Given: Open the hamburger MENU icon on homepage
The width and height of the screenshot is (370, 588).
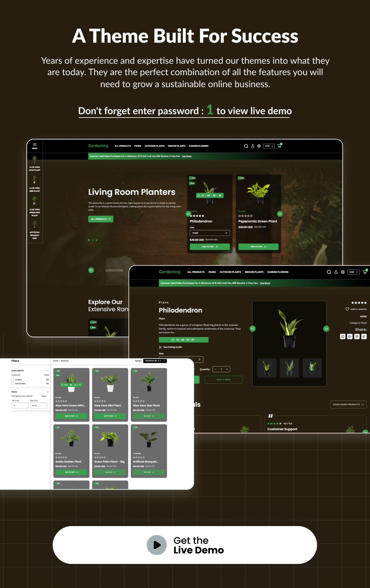Looking at the screenshot, I should tap(35, 145).
